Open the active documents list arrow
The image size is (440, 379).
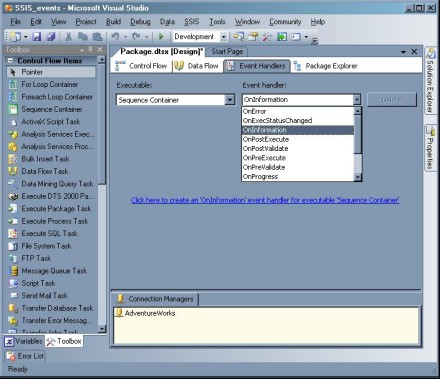pos(403,52)
